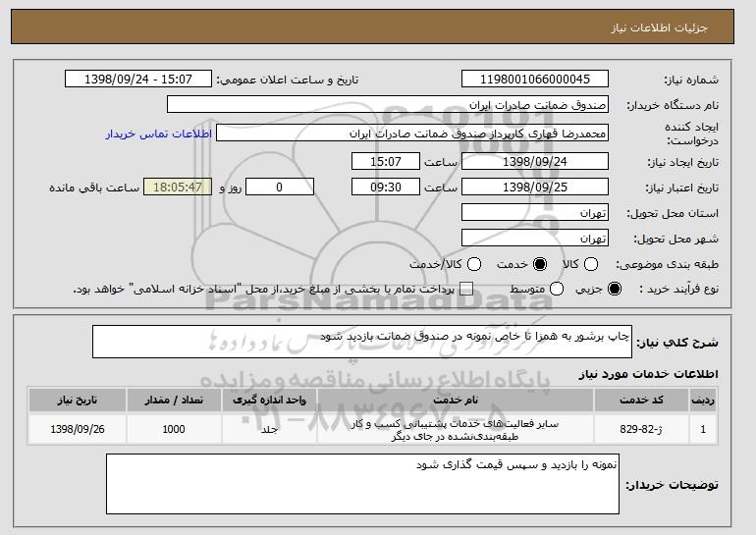Click the واحد اندازه گیری column header
The width and height of the screenshot is (756, 535).
coord(269,401)
